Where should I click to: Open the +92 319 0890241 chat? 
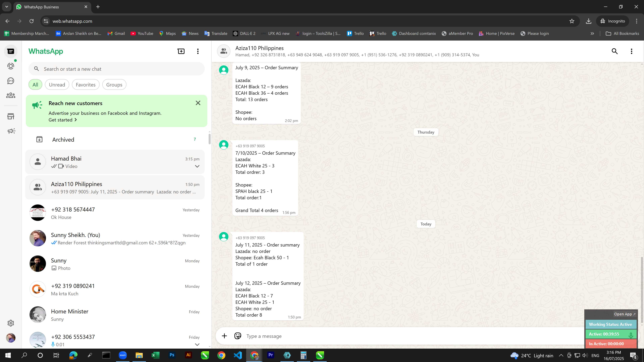point(115,289)
